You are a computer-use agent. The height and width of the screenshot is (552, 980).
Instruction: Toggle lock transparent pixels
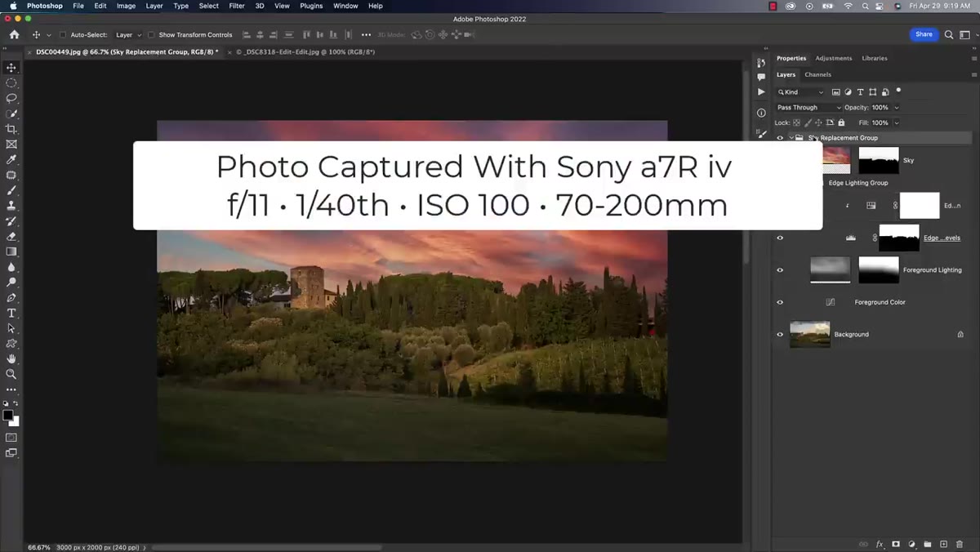click(795, 122)
